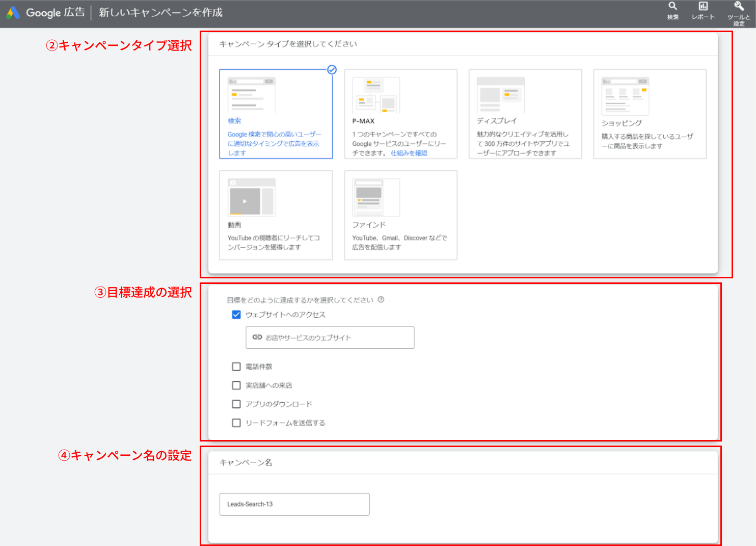Click the 動画 card YouTube description text

[x=274, y=243]
